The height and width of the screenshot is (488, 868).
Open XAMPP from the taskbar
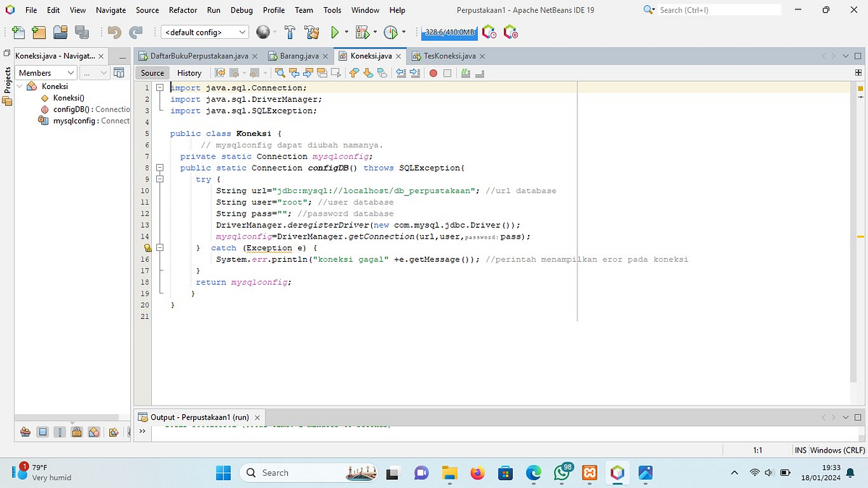590,472
